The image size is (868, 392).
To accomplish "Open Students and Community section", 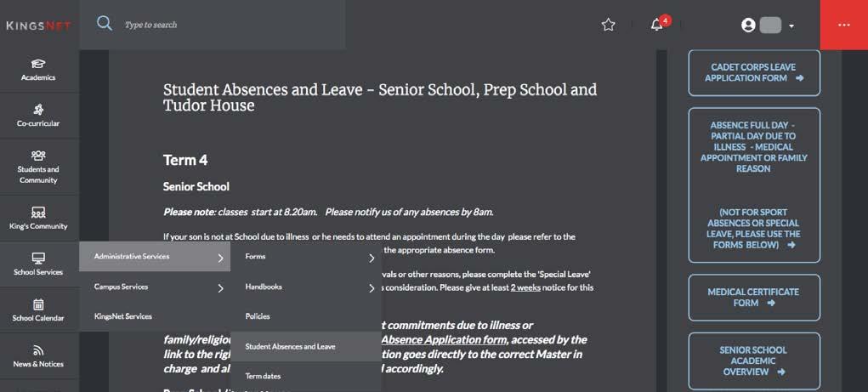I will 38,167.
